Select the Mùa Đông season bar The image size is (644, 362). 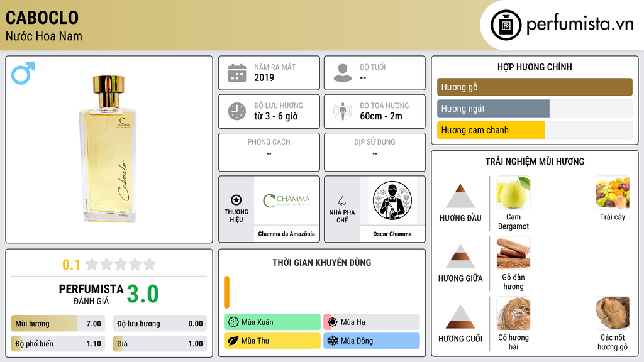[x=372, y=341]
